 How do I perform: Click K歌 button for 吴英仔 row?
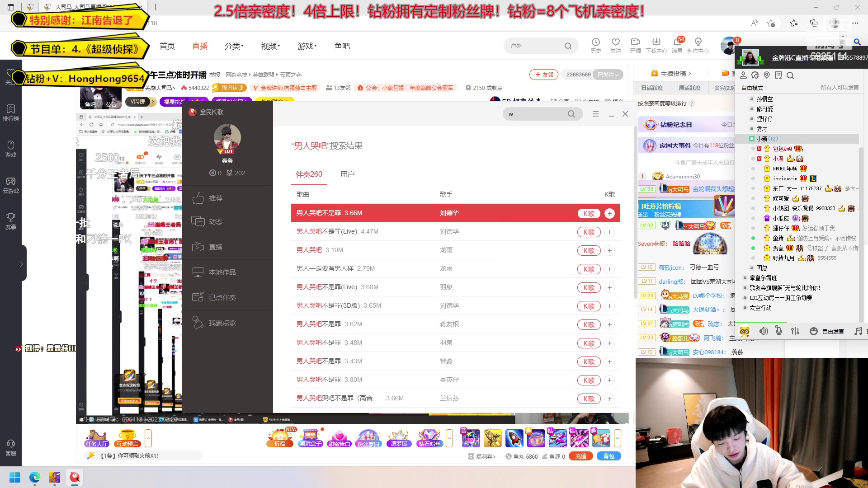click(x=589, y=380)
